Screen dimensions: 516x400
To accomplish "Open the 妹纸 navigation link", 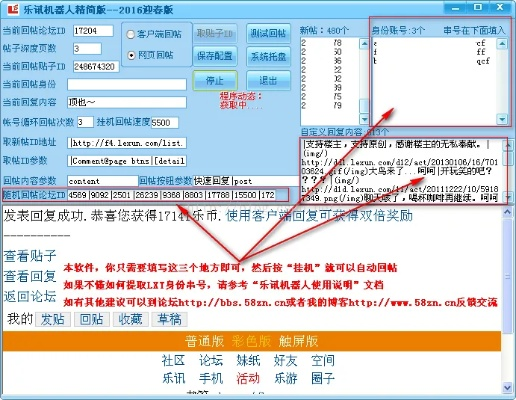I will tap(248, 360).
